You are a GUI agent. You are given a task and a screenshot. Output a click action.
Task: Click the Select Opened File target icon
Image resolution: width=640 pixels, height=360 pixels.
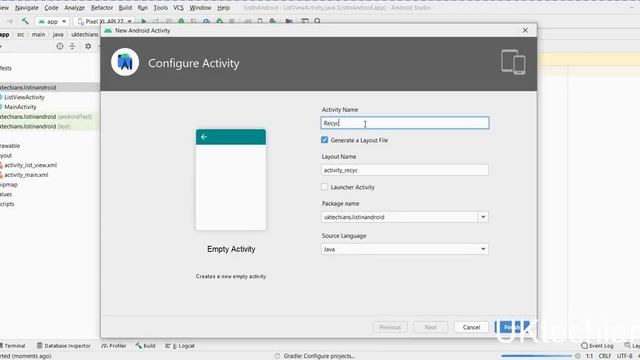pos(60,47)
